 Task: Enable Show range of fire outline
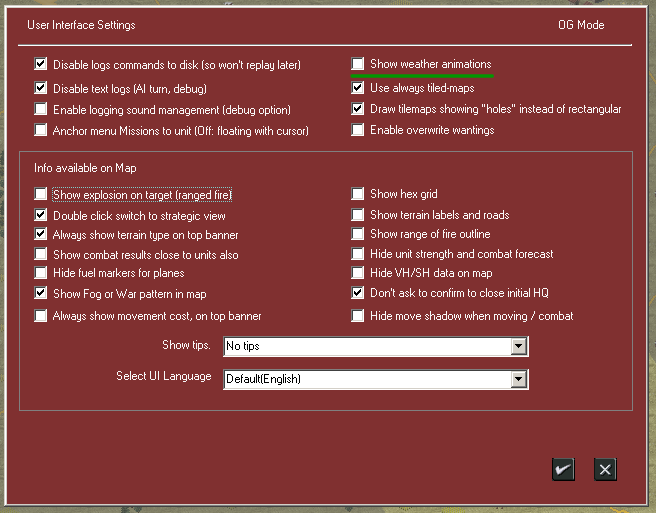click(358, 233)
